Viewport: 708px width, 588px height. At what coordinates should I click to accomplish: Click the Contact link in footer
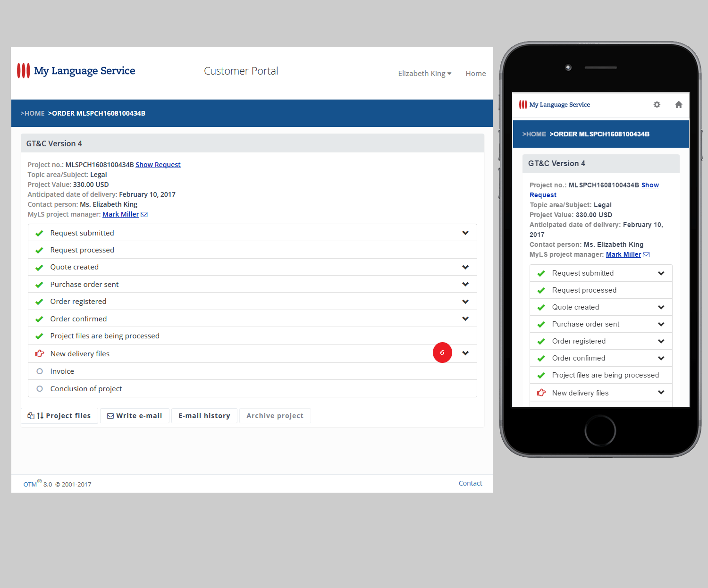pyautogui.click(x=470, y=483)
